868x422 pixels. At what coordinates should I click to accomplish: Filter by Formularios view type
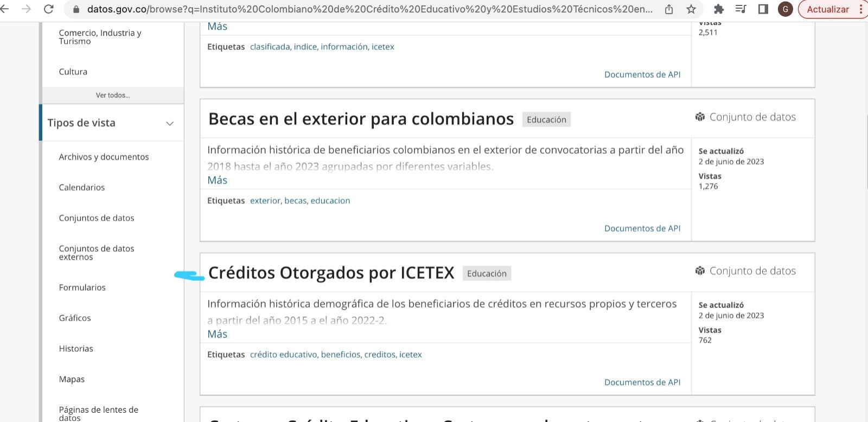tap(82, 287)
